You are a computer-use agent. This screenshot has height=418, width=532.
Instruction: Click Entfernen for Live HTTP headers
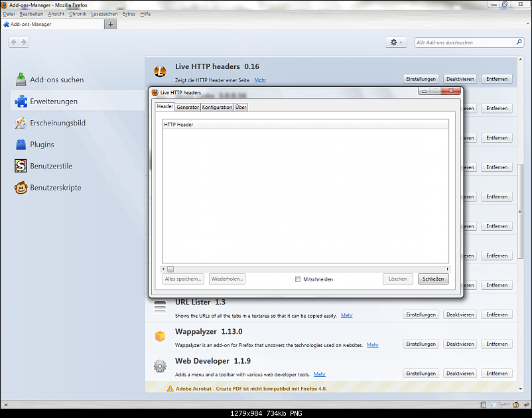click(497, 79)
